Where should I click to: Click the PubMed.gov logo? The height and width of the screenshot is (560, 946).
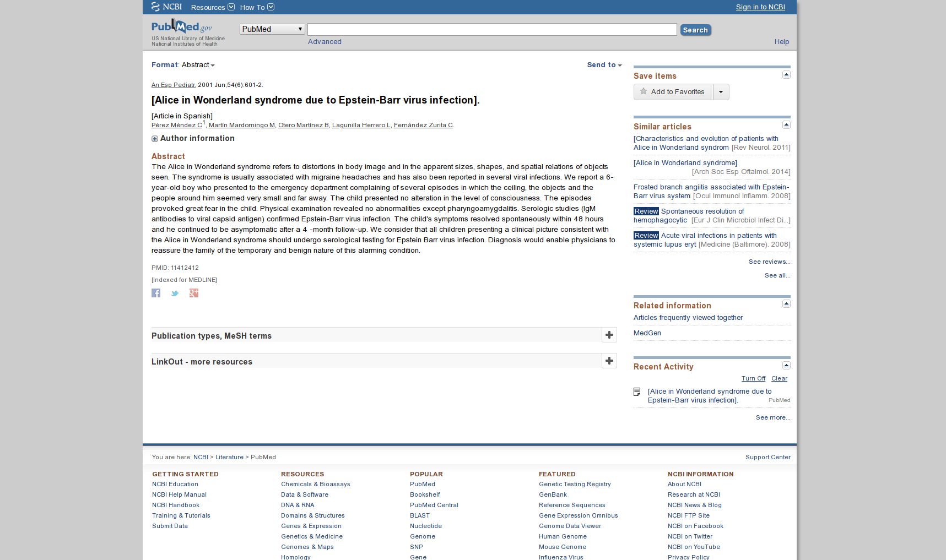(x=181, y=27)
